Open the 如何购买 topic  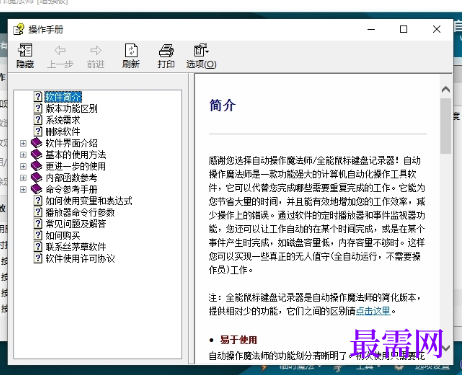(x=63, y=235)
